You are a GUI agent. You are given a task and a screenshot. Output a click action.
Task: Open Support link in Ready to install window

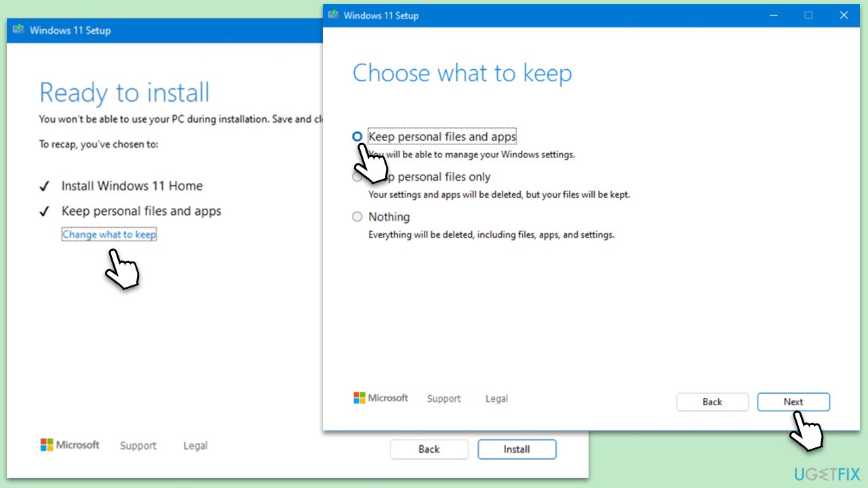pos(138,445)
